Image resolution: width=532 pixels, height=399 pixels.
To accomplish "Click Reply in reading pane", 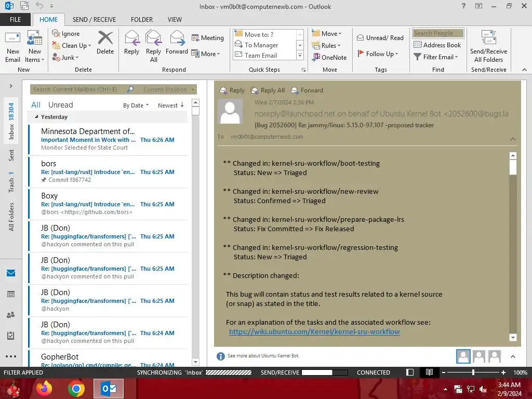I will [x=232, y=90].
